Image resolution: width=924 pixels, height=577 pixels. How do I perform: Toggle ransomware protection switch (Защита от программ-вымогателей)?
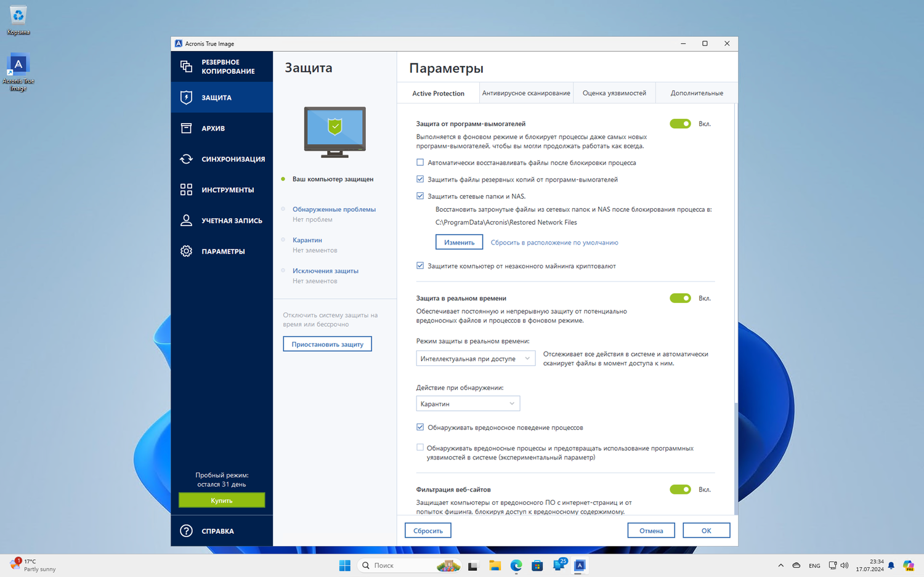coord(680,124)
